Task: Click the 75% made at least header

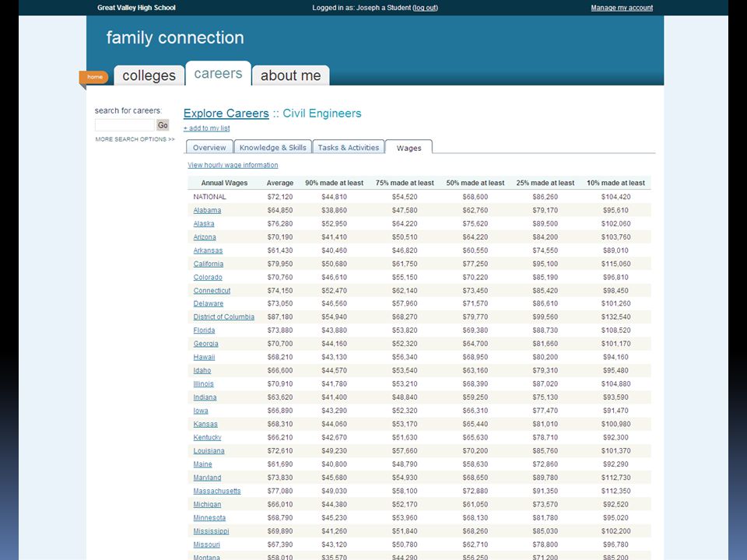Action: 405,183
